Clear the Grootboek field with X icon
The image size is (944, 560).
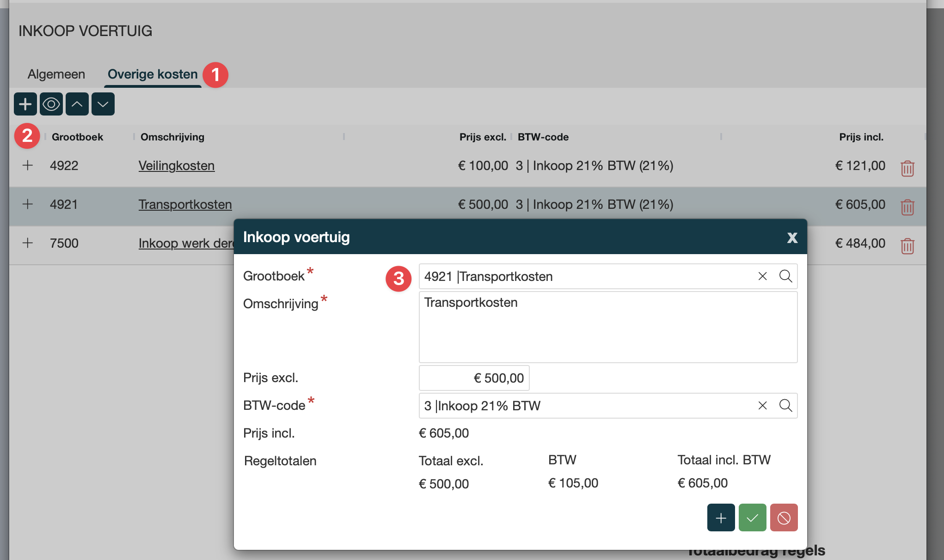pos(762,276)
